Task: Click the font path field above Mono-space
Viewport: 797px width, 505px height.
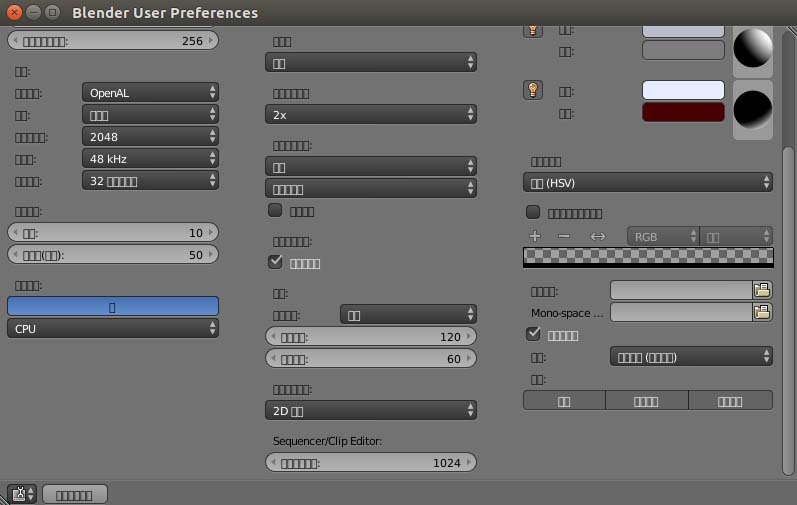Action: (x=681, y=290)
